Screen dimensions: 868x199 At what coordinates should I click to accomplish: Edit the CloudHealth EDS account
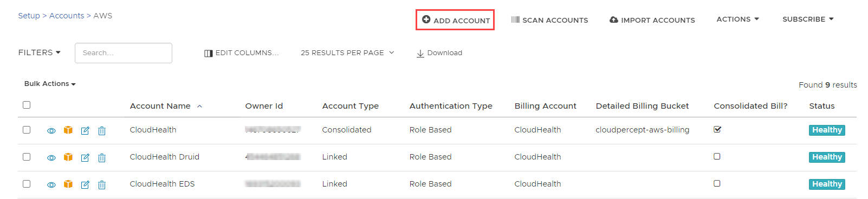[x=85, y=184]
